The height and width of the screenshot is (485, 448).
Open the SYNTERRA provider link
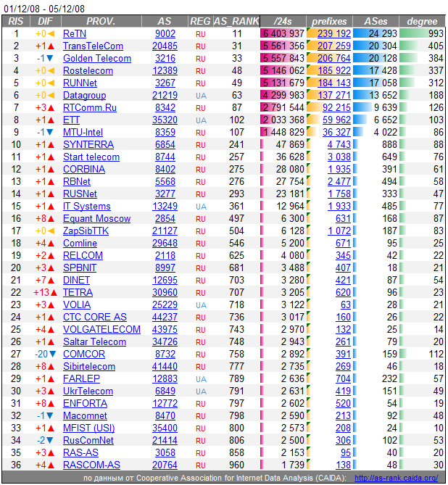pyautogui.click(x=88, y=144)
